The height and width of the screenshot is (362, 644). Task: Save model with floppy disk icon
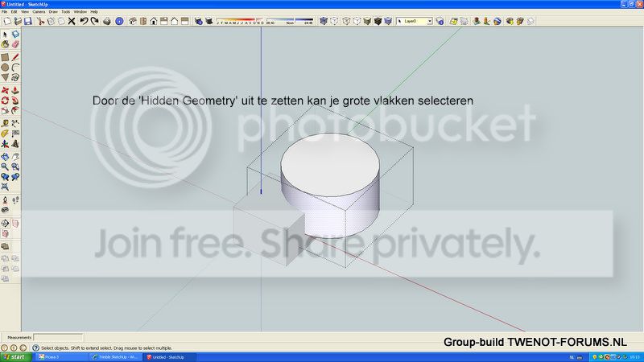pyautogui.click(x=28, y=21)
